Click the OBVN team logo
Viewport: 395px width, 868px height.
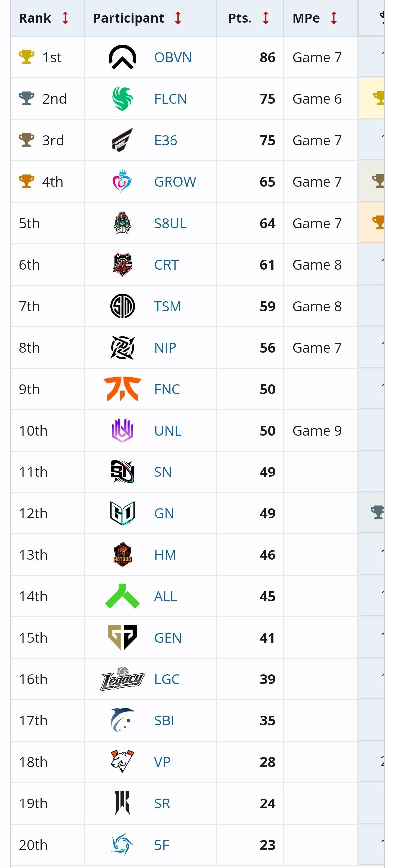122,57
